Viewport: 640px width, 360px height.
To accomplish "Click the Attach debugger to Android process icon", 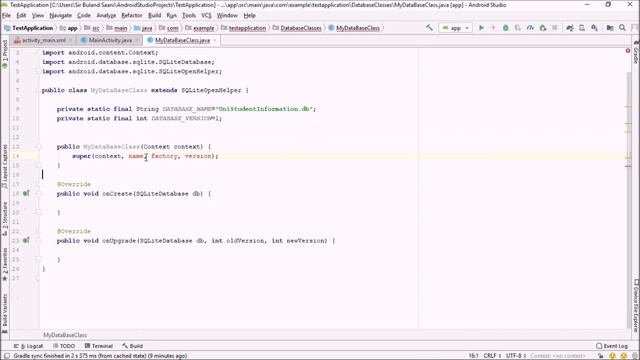I will tap(542, 28).
